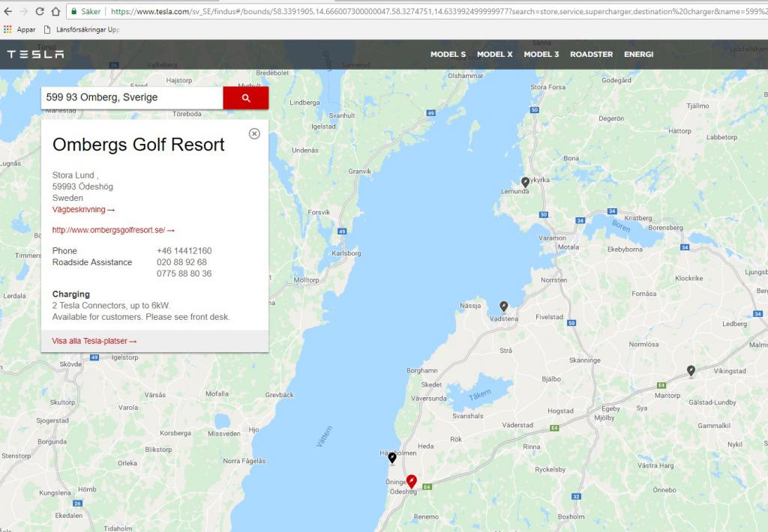Click the Hjo town label on map
This screenshot has width=768, height=532.
point(253,429)
